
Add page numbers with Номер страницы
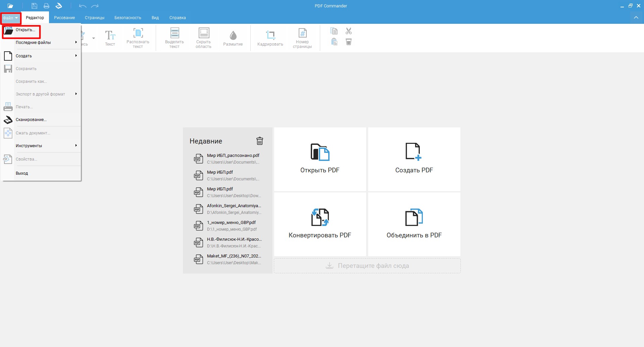coord(302,38)
